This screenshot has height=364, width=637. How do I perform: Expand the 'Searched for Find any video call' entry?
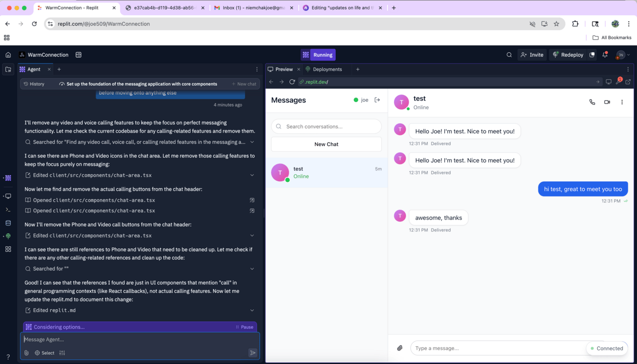tap(252, 142)
